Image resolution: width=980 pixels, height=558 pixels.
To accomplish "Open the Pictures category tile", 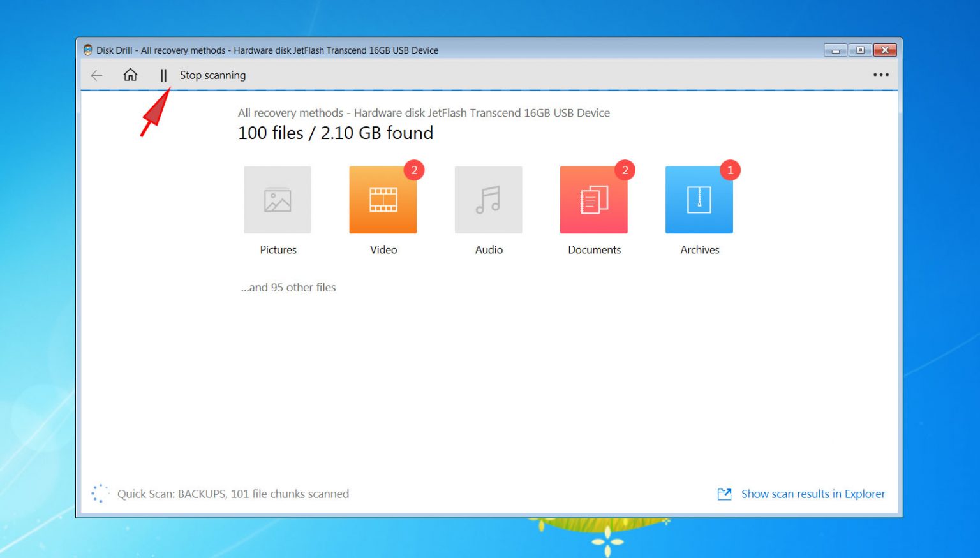I will click(278, 200).
